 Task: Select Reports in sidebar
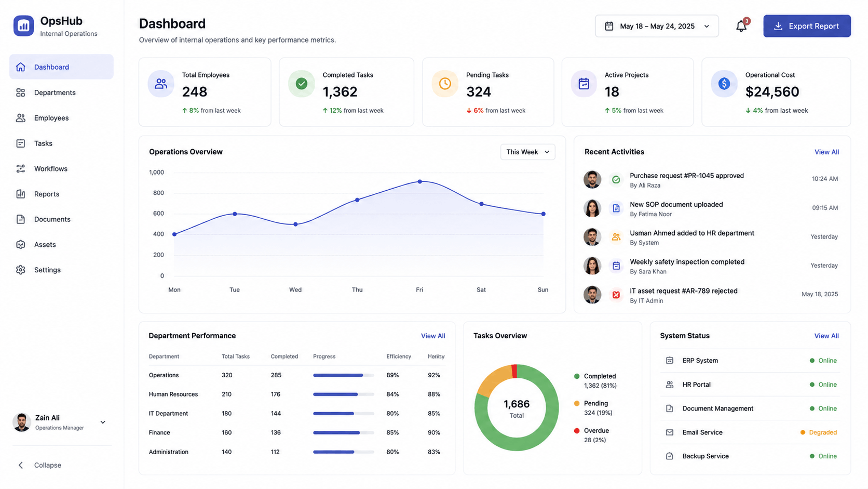click(x=61, y=194)
